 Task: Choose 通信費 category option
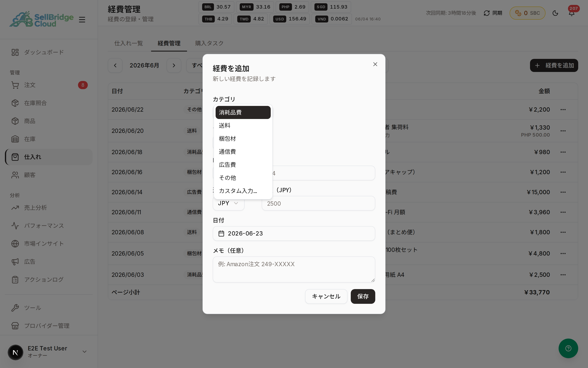pos(243,152)
